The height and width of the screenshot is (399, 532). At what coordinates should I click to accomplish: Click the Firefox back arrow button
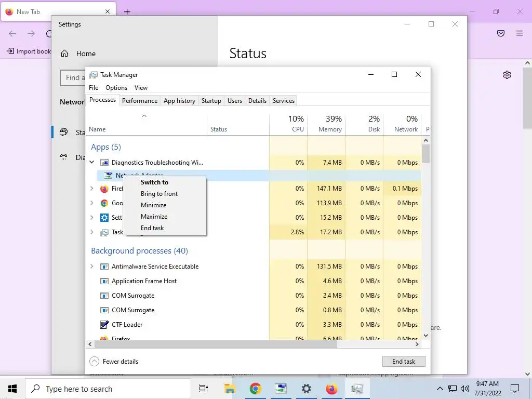pyautogui.click(x=12, y=33)
